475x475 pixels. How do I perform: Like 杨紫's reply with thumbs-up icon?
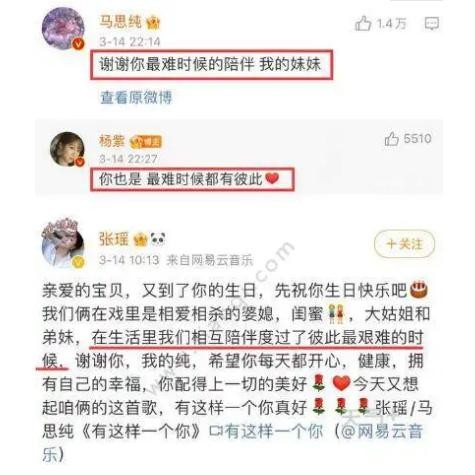pos(392,138)
